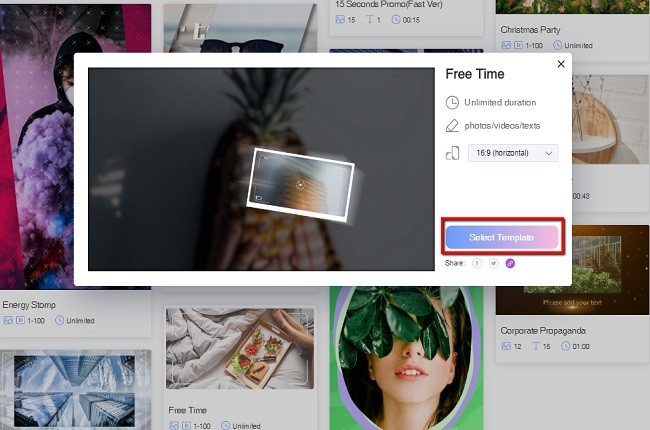
Task: Open the Free Time food template thumbnail
Action: click(240, 350)
